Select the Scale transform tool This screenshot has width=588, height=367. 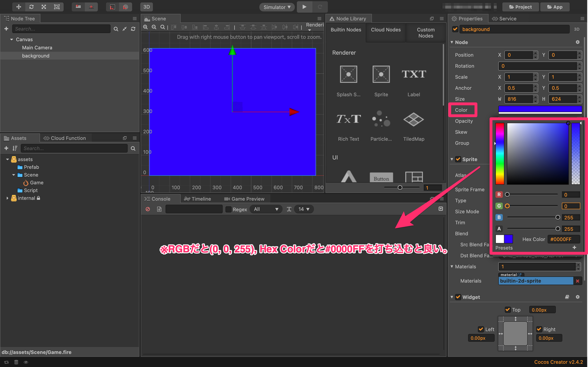[44, 7]
